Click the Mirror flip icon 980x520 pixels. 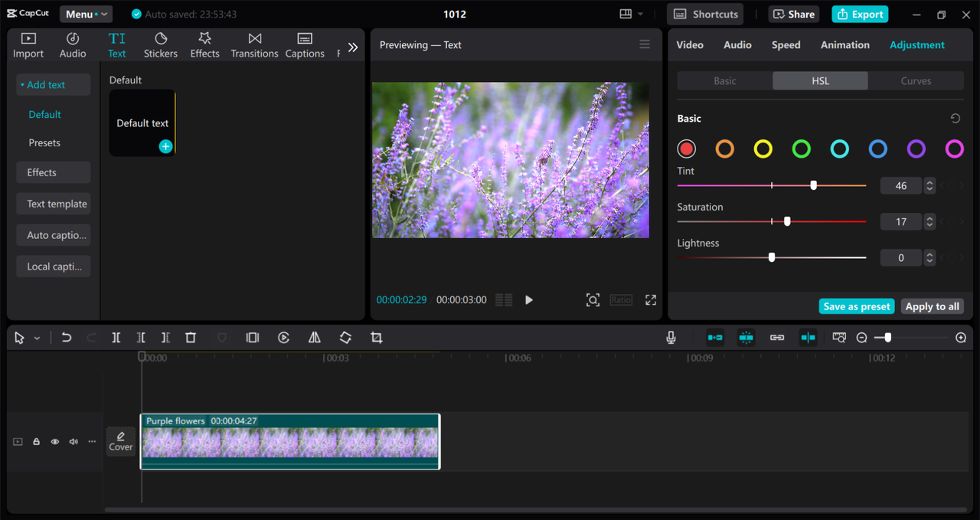pos(315,338)
